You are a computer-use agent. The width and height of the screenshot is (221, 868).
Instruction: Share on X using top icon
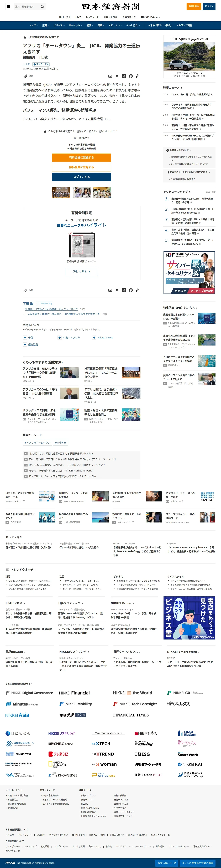click(124, 76)
